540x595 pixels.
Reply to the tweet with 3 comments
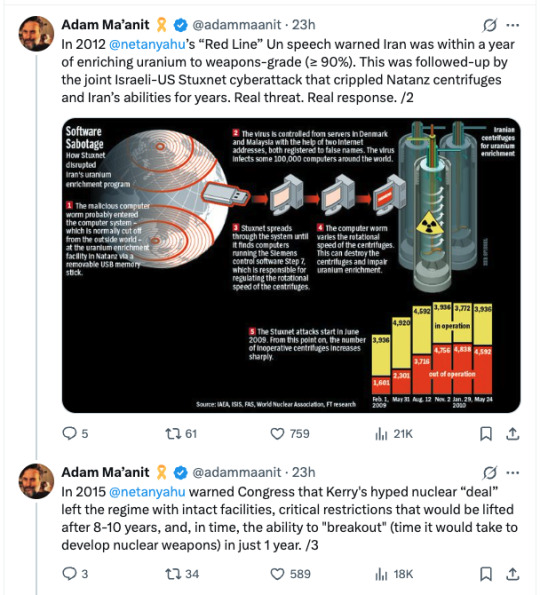75,573
